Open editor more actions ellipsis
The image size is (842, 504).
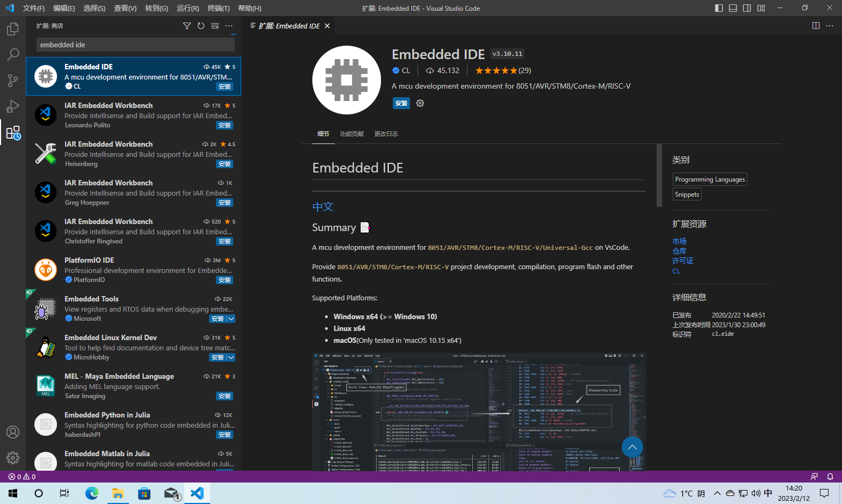pyautogui.click(x=830, y=26)
